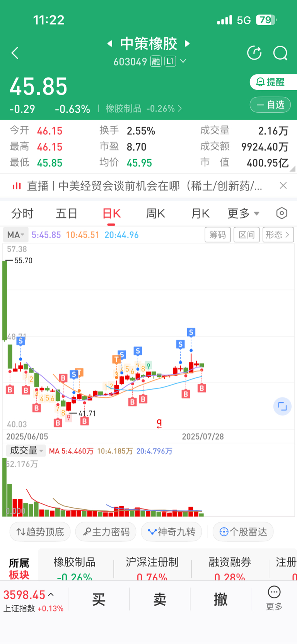Set a 提醒 price alert
This screenshot has height=644, width=297.
click(273, 82)
